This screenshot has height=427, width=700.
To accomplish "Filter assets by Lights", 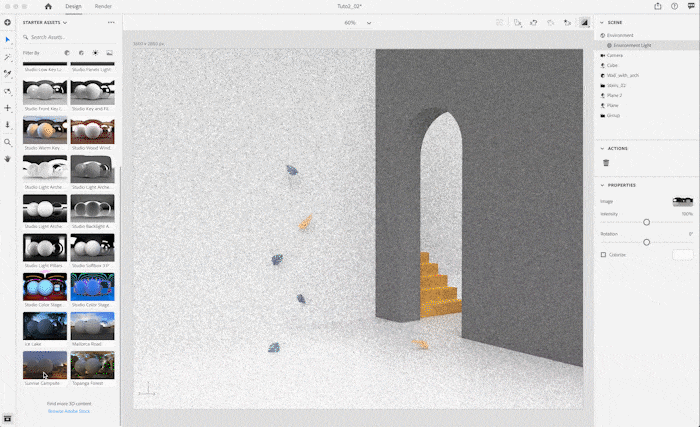I will click(x=95, y=52).
